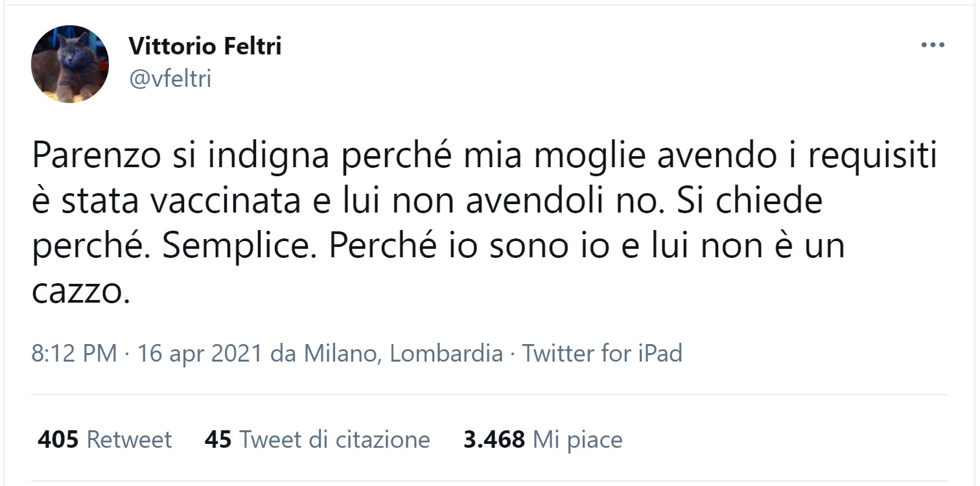Click the number 405 retweet count
Screen dimensions: 980x486
point(58,440)
